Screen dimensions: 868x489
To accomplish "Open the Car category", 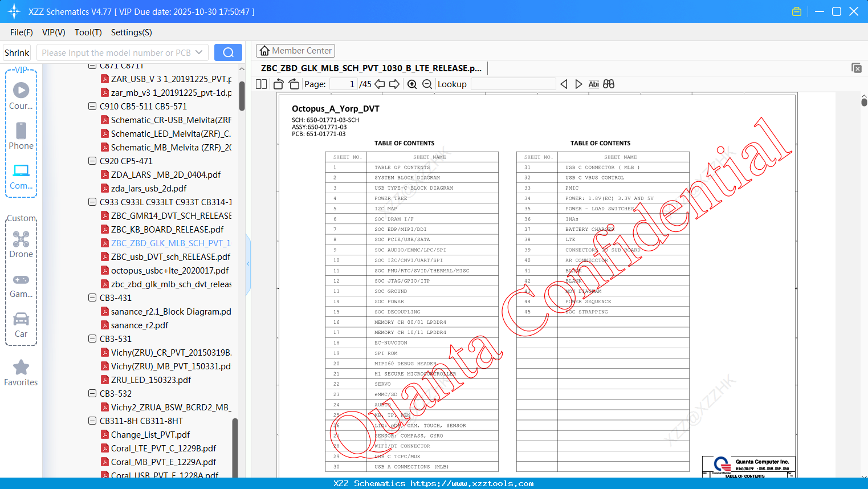I will tap(21, 325).
